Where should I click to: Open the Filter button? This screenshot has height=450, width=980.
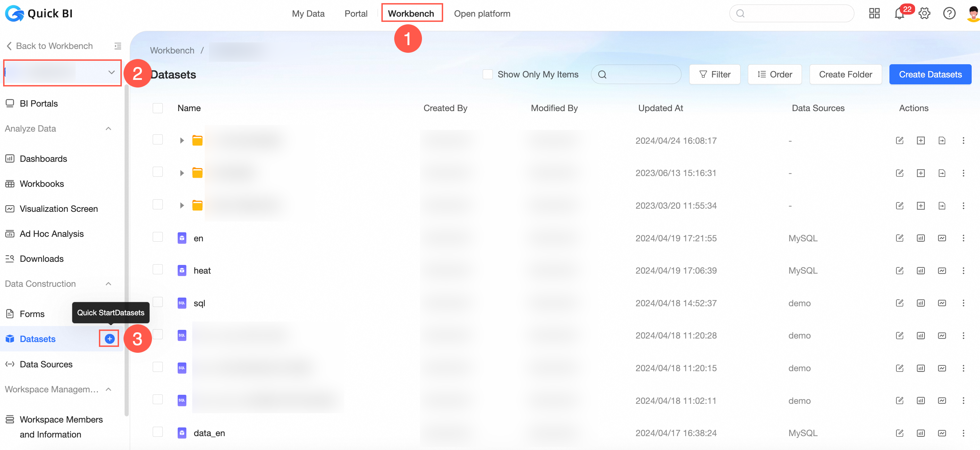point(715,74)
